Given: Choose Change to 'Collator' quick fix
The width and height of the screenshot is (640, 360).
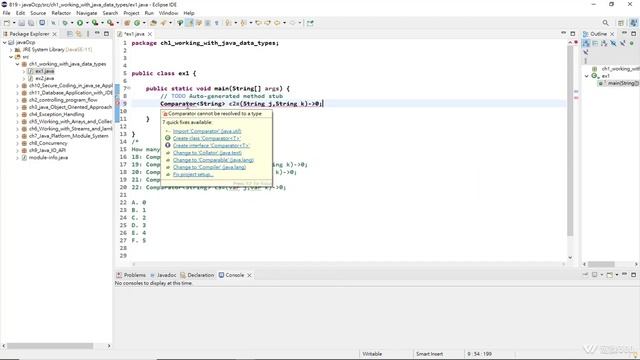Looking at the screenshot, I should [x=207, y=153].
